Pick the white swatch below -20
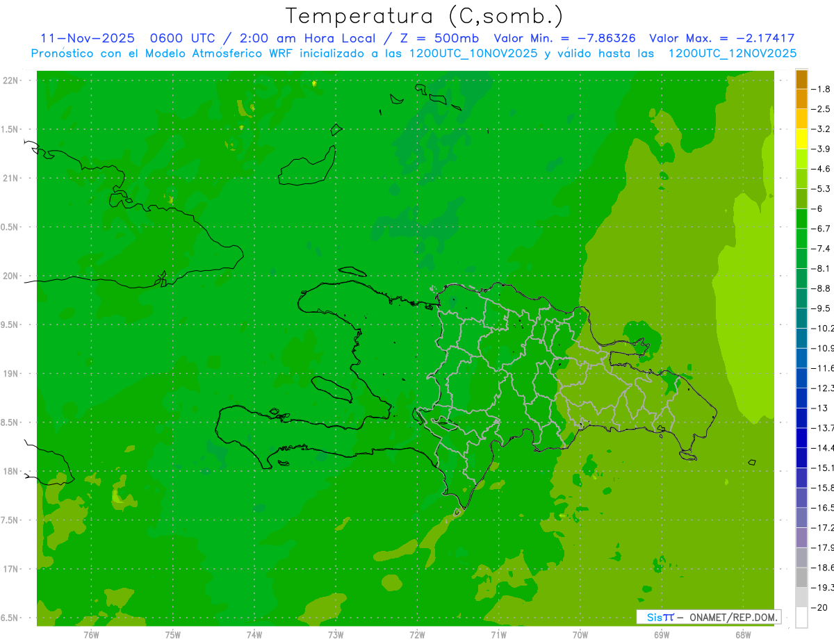 pos(801,618)
